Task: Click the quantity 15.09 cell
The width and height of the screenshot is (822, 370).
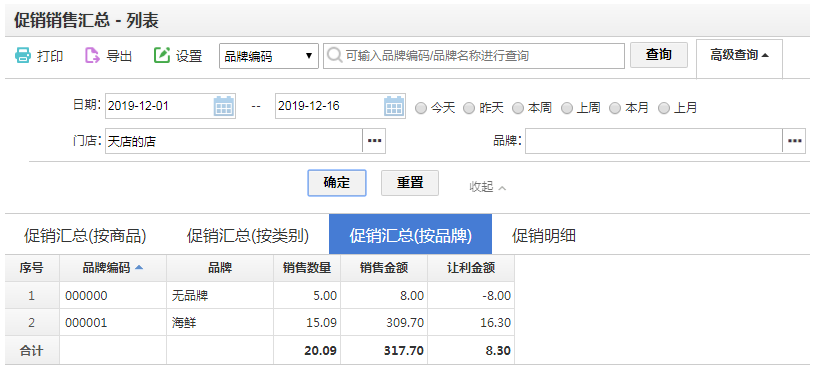Action: (307, 322)
